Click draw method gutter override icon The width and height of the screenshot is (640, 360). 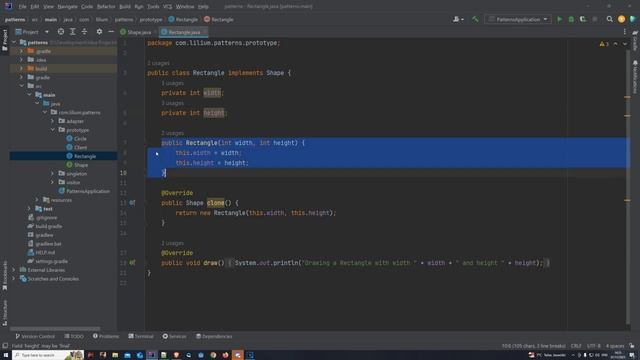(132, 263)
